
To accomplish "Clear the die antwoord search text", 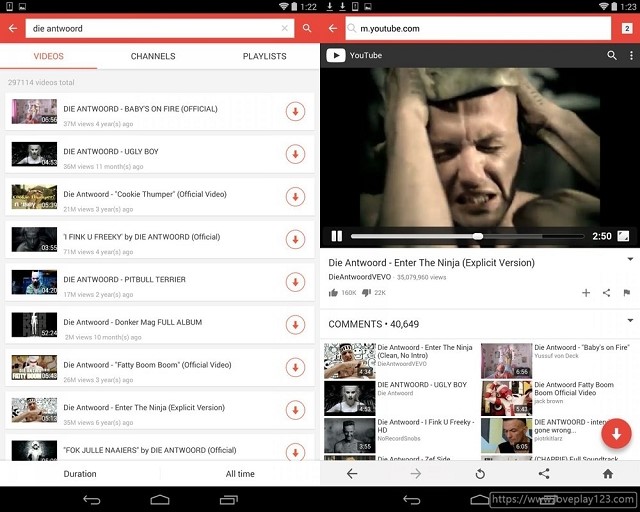I will (284, 28).
